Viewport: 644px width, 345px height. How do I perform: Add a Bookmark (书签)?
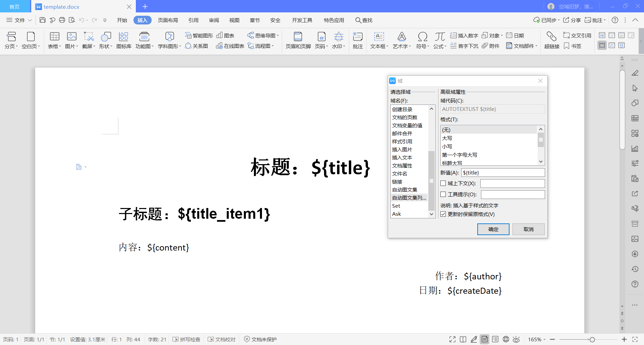[573, 46]
